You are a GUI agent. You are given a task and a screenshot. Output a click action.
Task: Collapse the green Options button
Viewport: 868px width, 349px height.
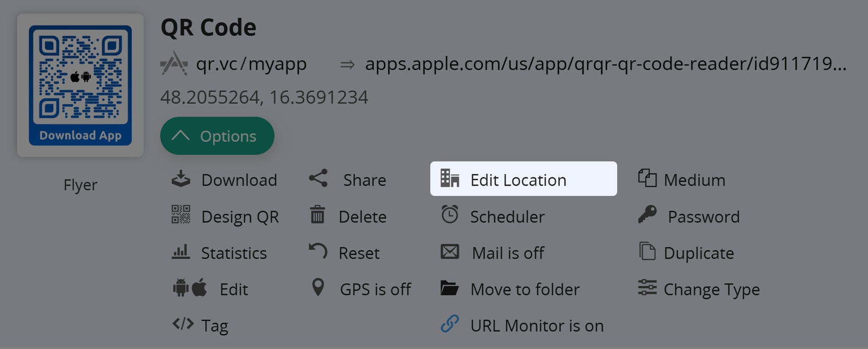pyautogui.click(x=217, y=136)
